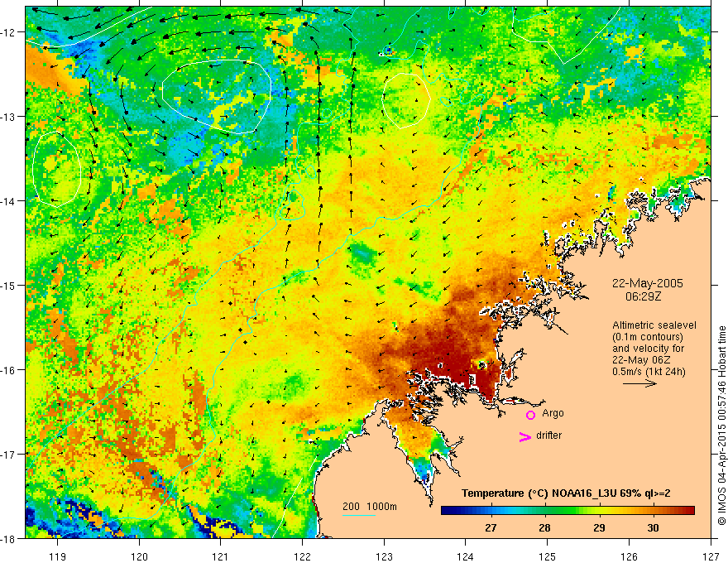Click the '0.5m/s (1kt 24h)' scale text
Image resolution: width=728 pixels, height=563 pixels.
tap(649, 372)
